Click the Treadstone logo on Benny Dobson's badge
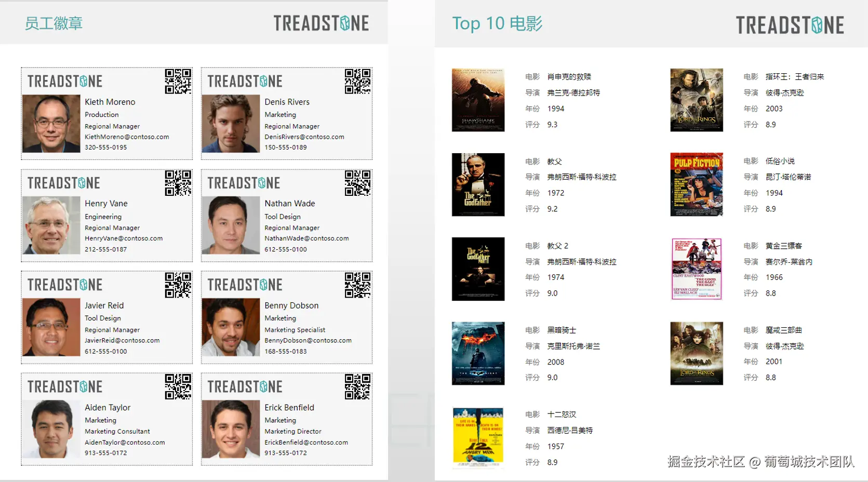Image resolution: width=868 pixels, height=482 pixels. [245, 285]
